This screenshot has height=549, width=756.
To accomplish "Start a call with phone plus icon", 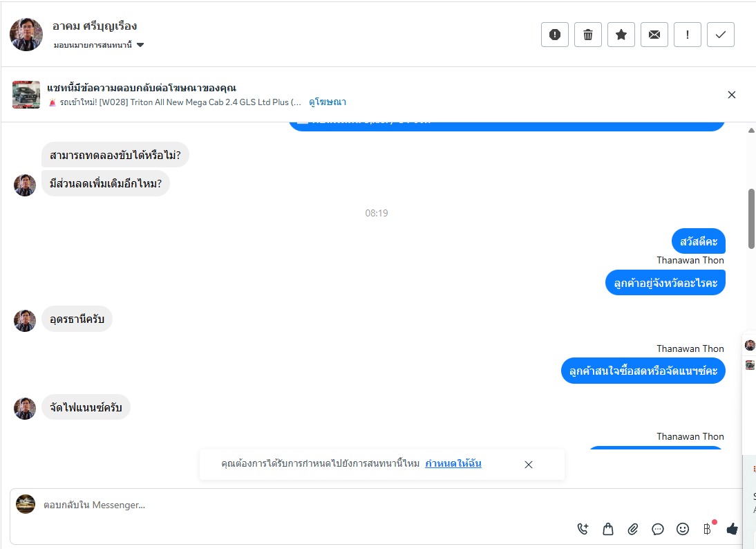I will click(x=583, y=529).
